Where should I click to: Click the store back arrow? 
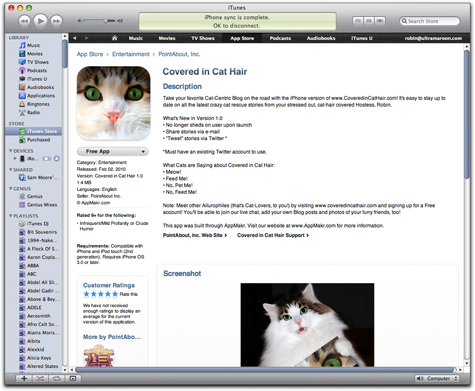(x=74, y=38)
